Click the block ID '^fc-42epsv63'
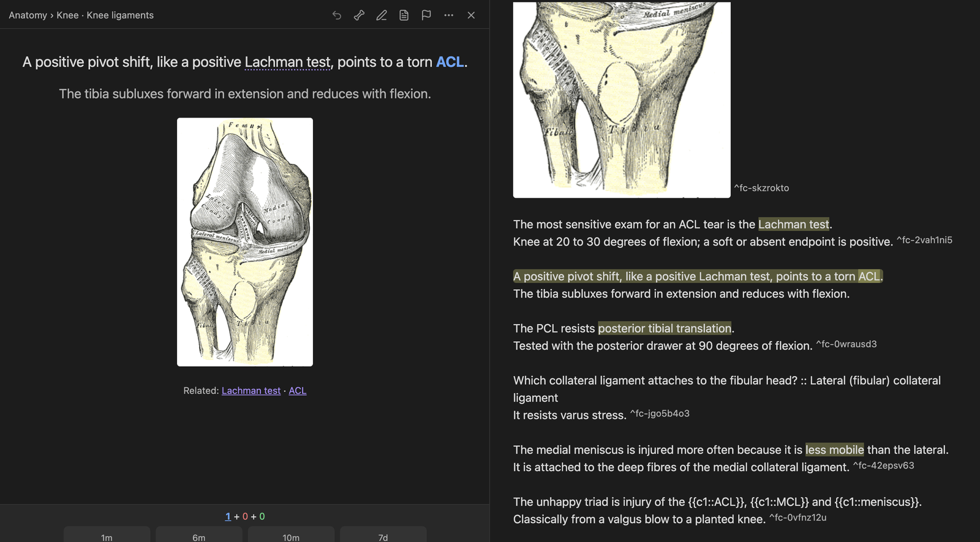Viewport: 980px width, 542px height. tap(884, 465)
